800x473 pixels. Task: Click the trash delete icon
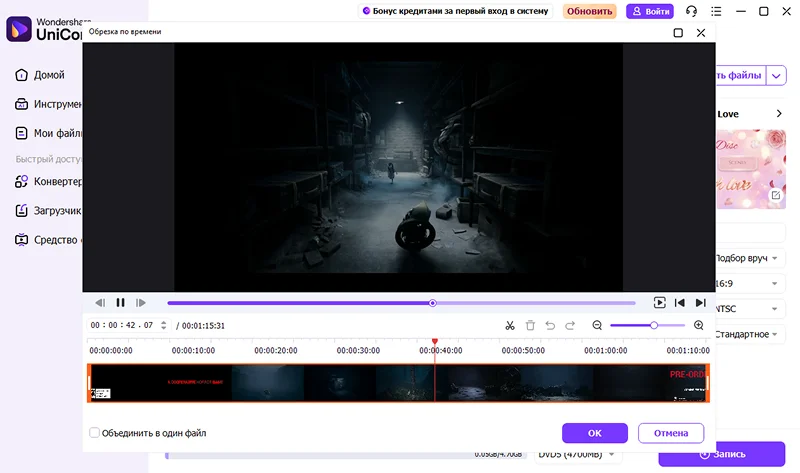tap(530, 326)
